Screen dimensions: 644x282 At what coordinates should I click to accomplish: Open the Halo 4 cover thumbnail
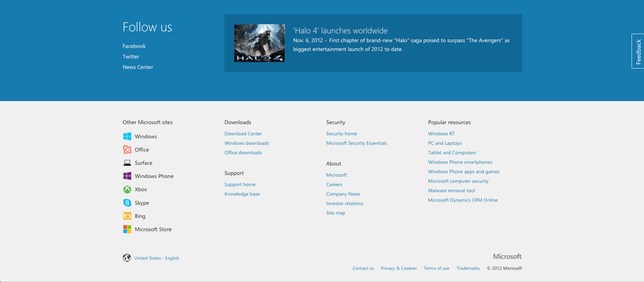pyautogui.click(x=259, y=43)
